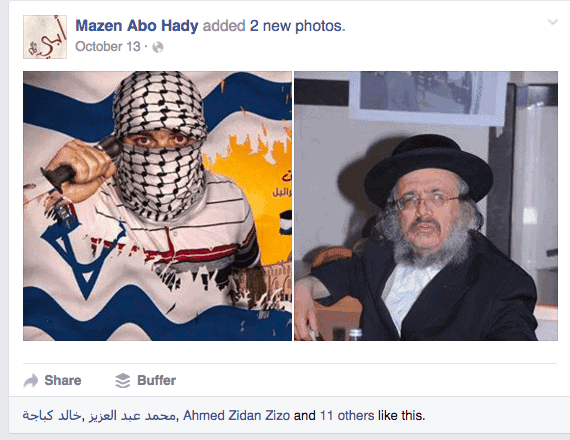The height and width of the screenshot is (440, 570).
Task: Open Mazen Abo Hady's profile picture
Action: click(45, 37)
